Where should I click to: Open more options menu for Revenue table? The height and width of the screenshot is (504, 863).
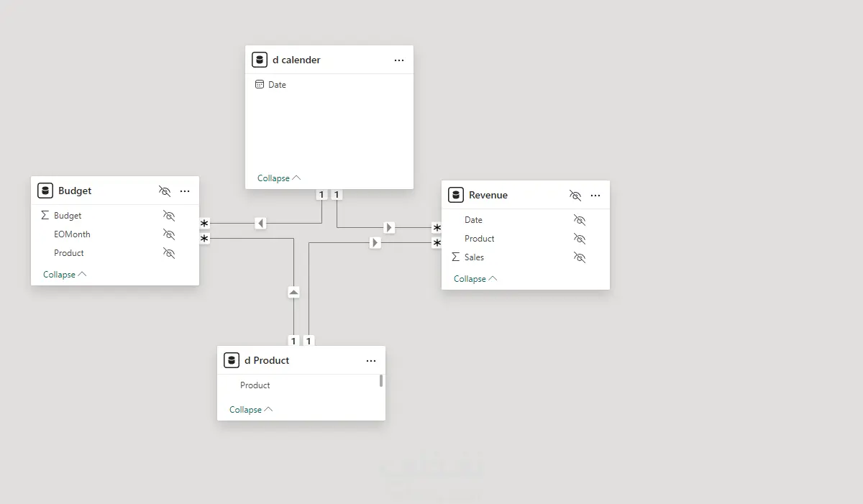[595, 196]
